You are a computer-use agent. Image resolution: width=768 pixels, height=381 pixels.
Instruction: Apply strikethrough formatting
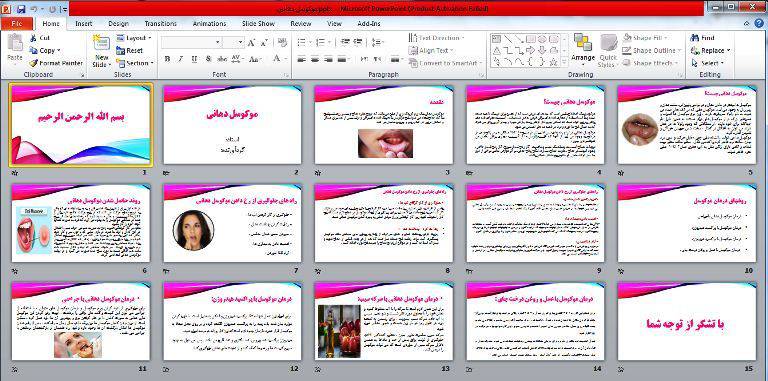pyautogui.click(x=222, y=59)
